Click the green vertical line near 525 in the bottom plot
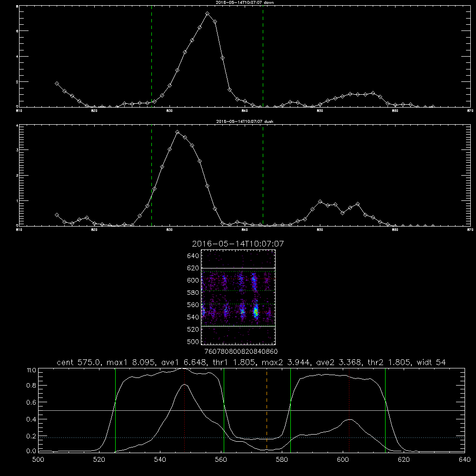 coord(115,410)
